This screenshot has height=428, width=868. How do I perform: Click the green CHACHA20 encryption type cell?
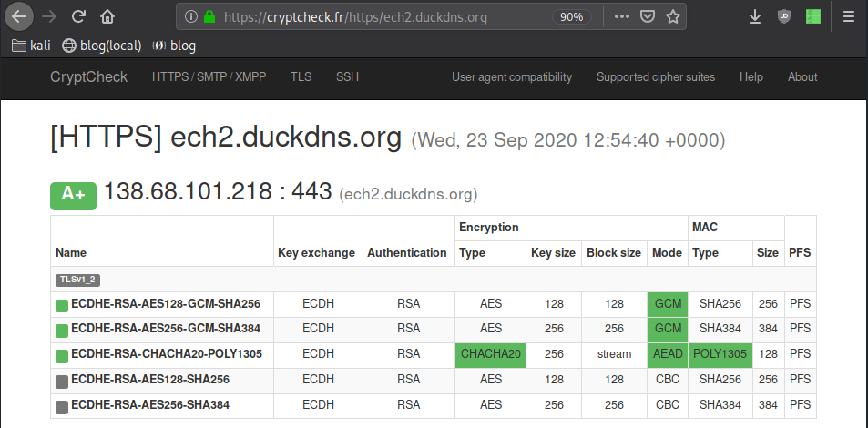[490, 355]
